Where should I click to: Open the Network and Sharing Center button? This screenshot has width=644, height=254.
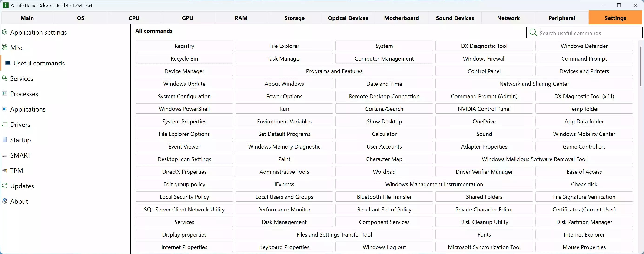pos(534,84)
